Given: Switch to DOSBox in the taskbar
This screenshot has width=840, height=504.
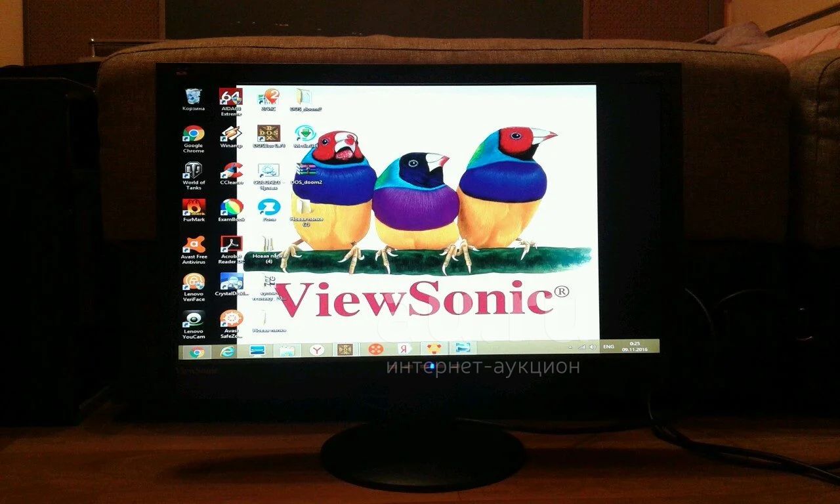Looking at the screenshot, I should (x=345, y=350).
